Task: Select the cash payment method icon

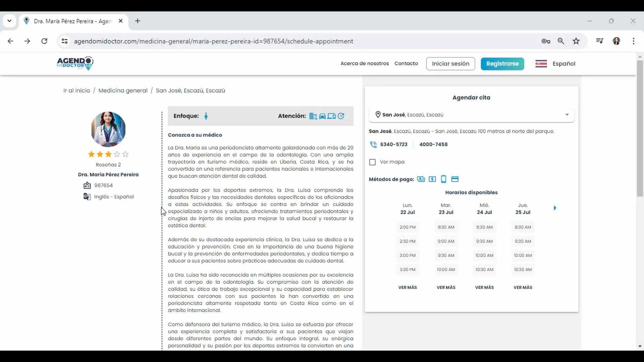Action: click(421, 179)
